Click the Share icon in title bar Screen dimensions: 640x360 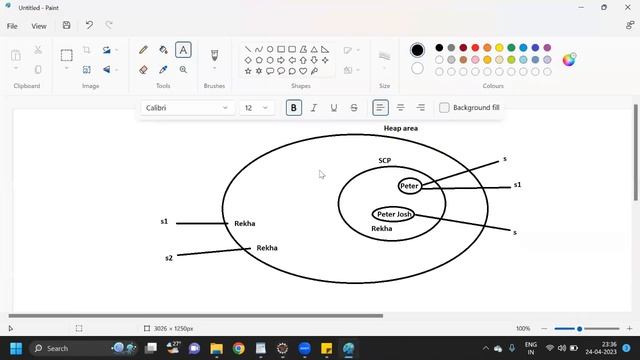(x=630, y=25)
